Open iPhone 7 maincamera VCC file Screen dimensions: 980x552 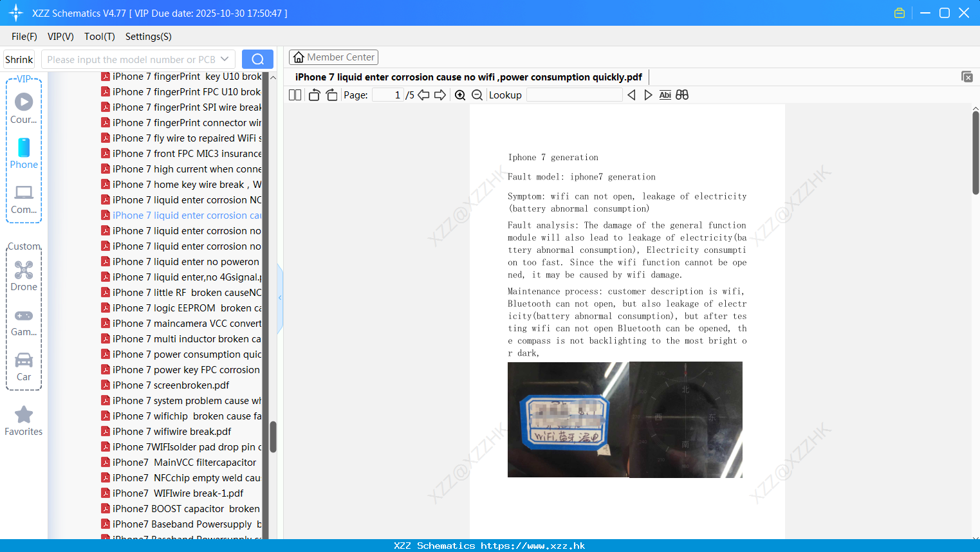(x=181, y=324)
